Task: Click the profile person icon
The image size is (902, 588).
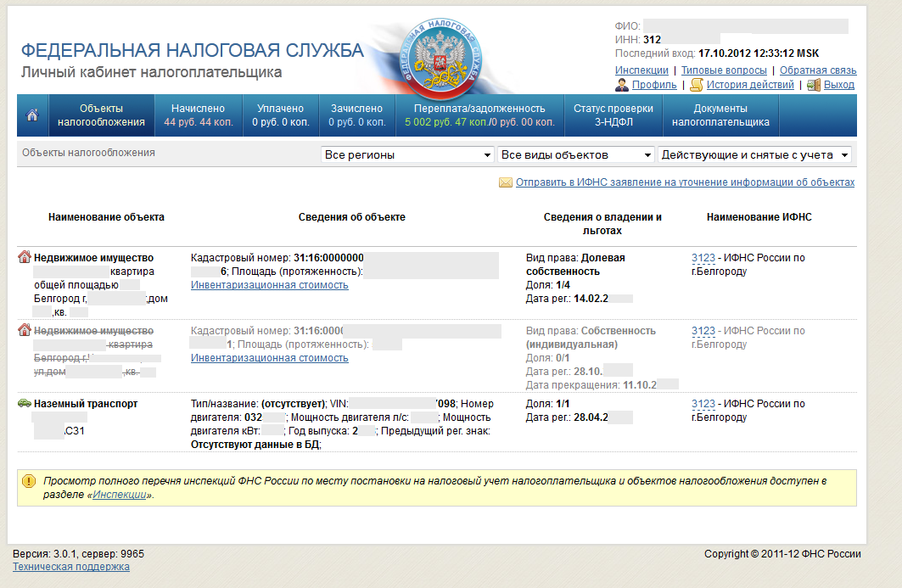Action: coord(622,85)
